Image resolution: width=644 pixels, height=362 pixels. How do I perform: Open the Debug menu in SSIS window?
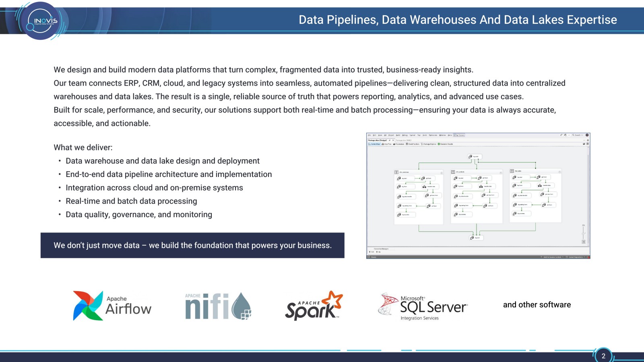405,135
